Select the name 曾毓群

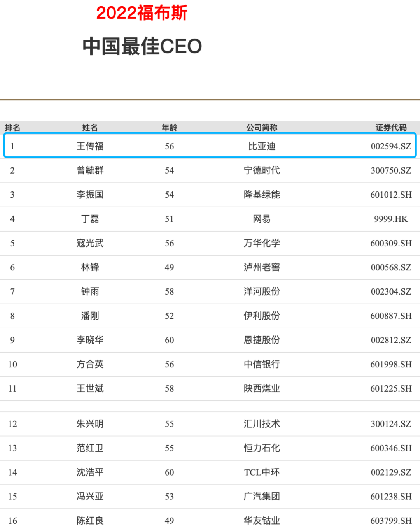point(90,170)
